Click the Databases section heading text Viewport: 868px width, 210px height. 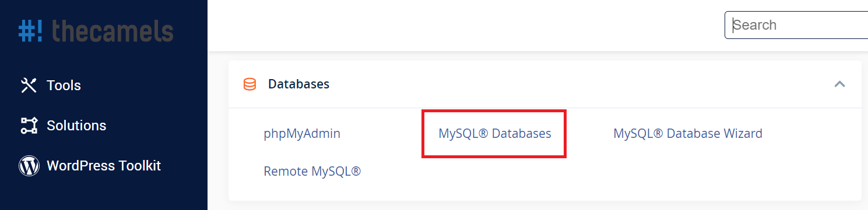(298, 84)
